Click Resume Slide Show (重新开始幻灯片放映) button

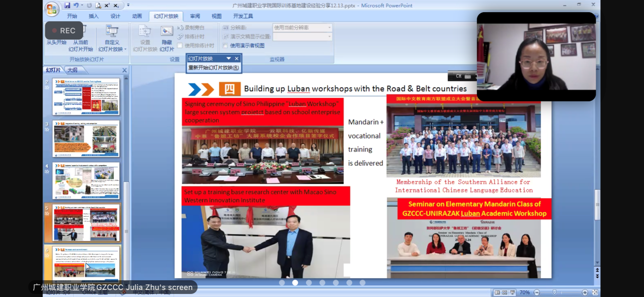point(213,67)
